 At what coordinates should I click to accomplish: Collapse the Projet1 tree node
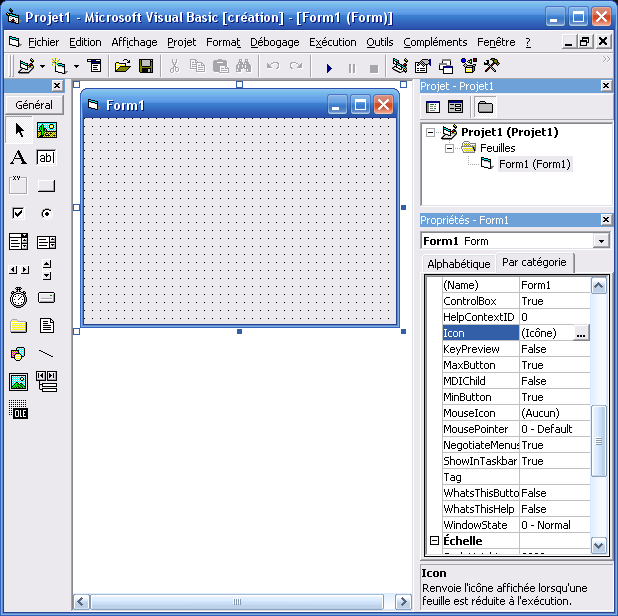tap(431, 132)
